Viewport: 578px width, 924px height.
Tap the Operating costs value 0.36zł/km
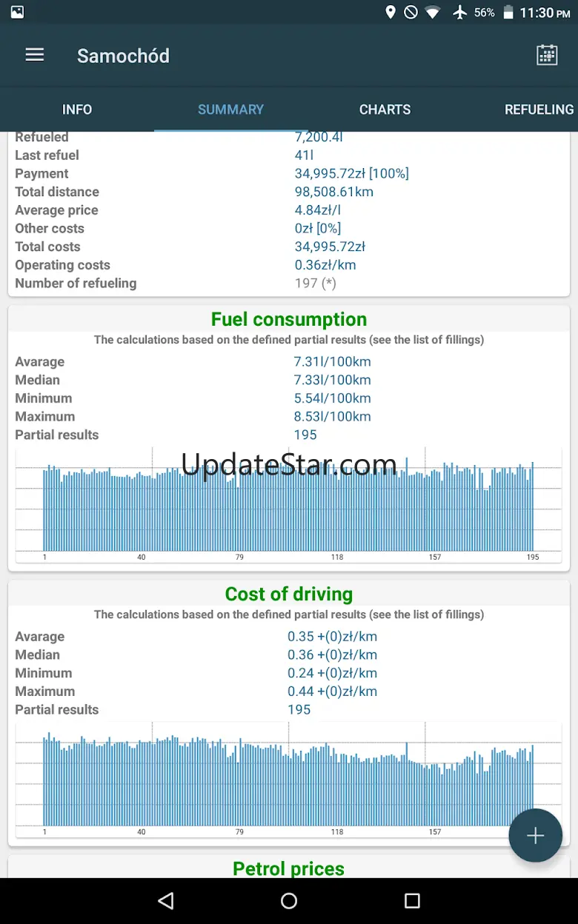[x=325, y=265]
